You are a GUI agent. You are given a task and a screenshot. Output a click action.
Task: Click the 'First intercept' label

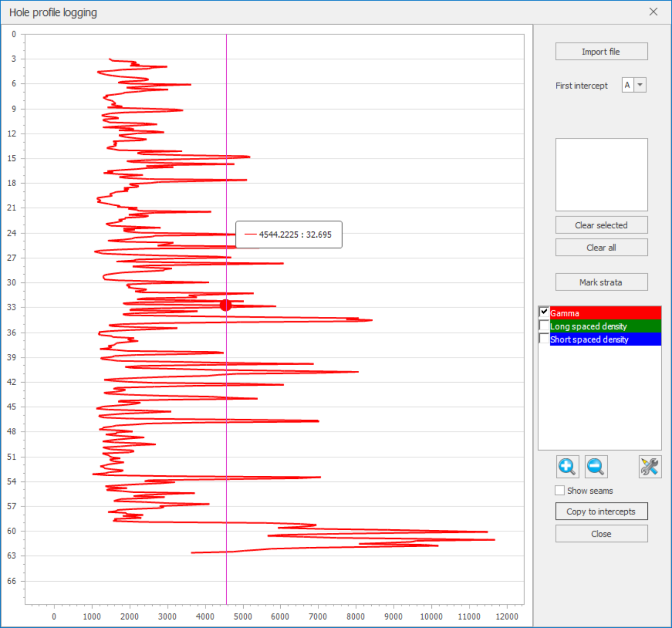582,85
